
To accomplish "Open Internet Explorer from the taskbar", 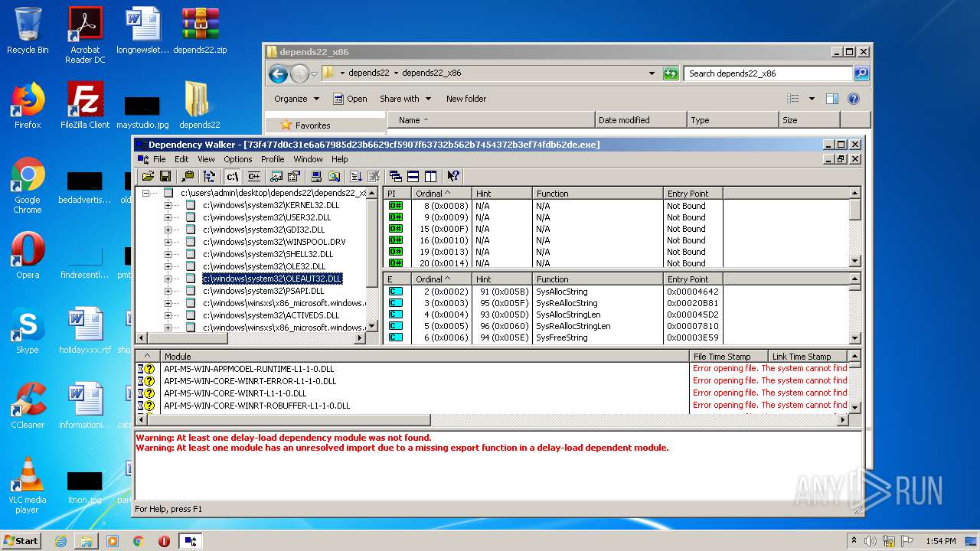I will click(x=60, y=541).
